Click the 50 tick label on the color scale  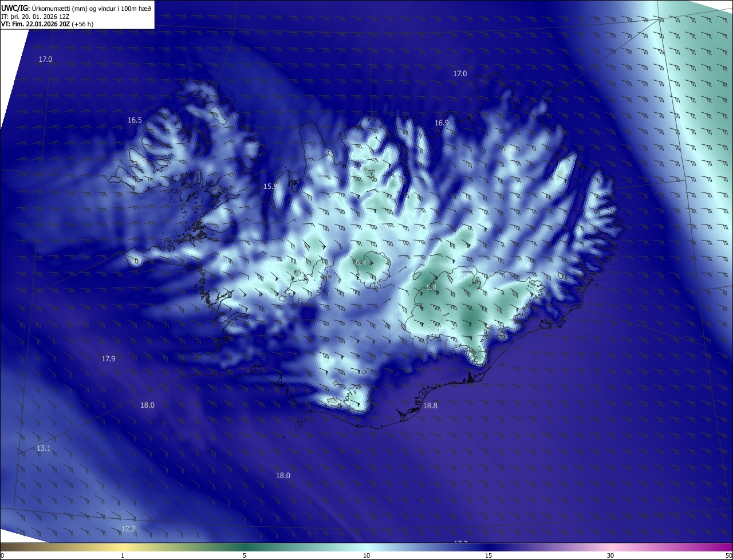point(728,555)
